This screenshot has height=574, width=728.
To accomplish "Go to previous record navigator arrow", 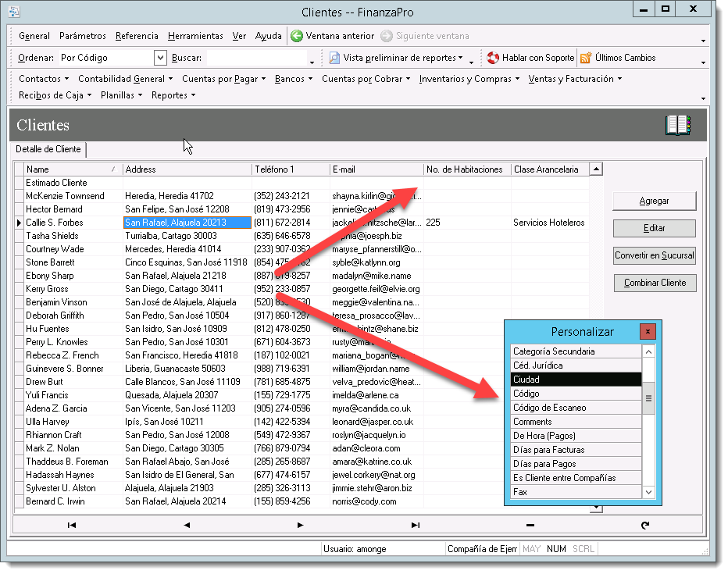I will (187, 526).
